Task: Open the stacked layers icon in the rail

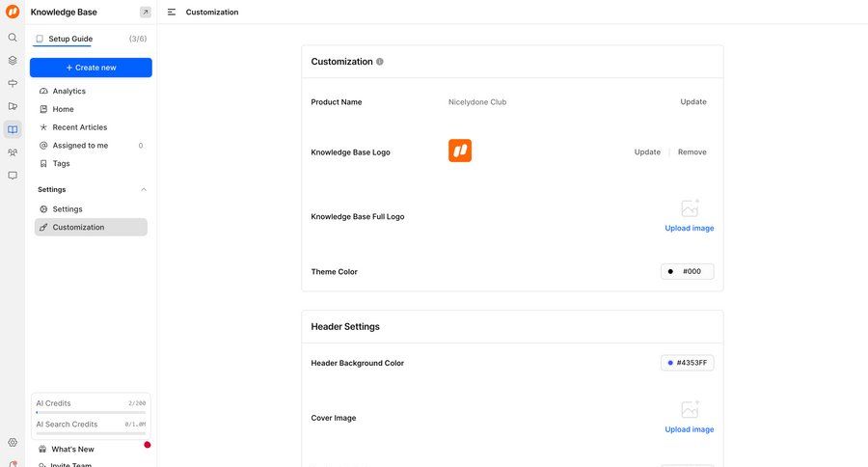Action: (x=13, y=61)
